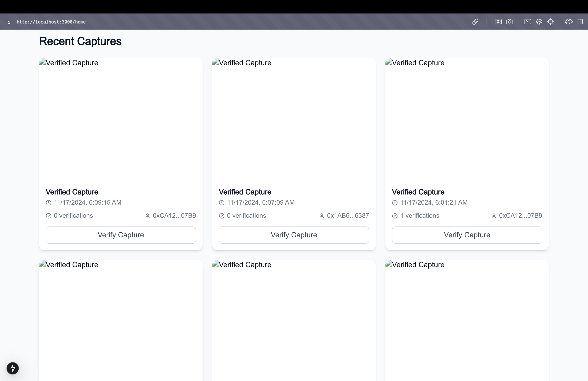Screen dimensions: 588x381
Task: Click the globe network icon
Action: coord(539,22)
